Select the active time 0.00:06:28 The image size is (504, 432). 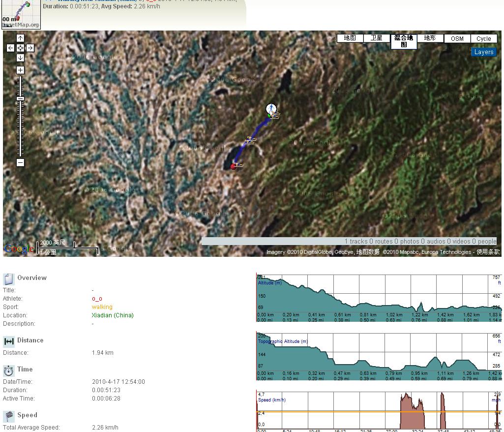point(106,399)
